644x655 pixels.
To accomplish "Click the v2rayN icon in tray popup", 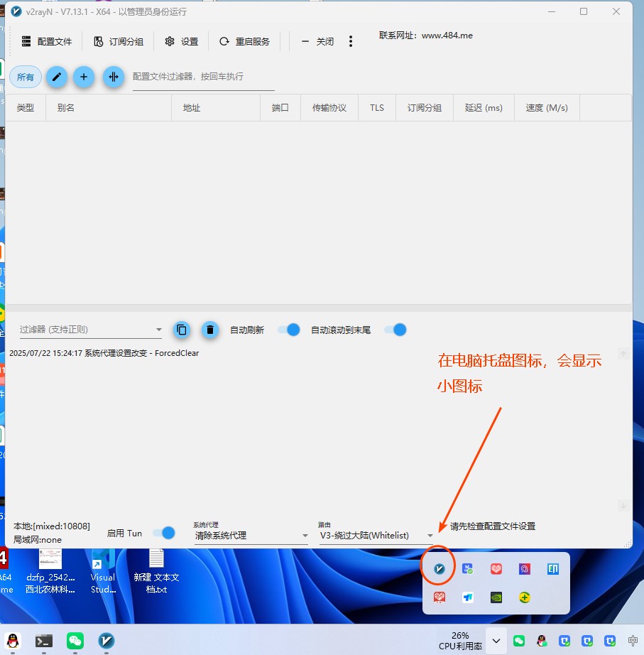I will [439, 568].
